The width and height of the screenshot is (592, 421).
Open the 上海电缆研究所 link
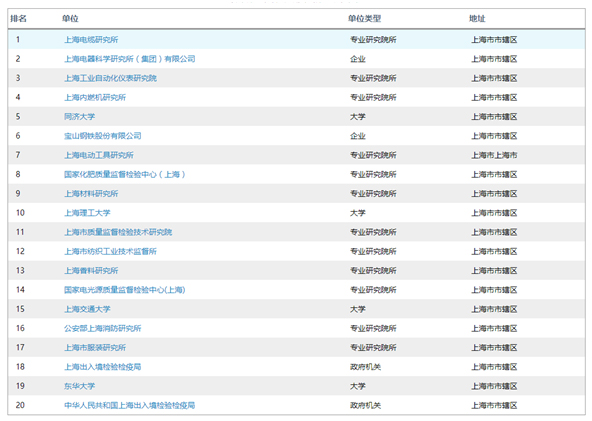point(91,40)
